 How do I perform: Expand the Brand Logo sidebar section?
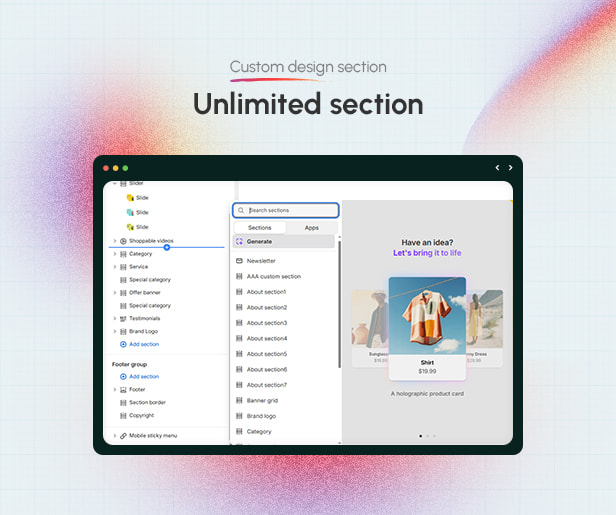pos(114,331)
